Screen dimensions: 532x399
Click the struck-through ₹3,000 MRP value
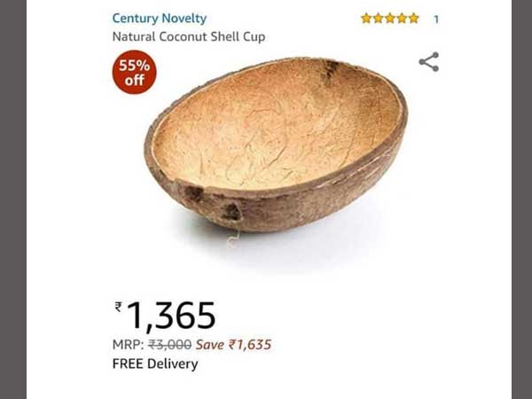click(170, 345)
